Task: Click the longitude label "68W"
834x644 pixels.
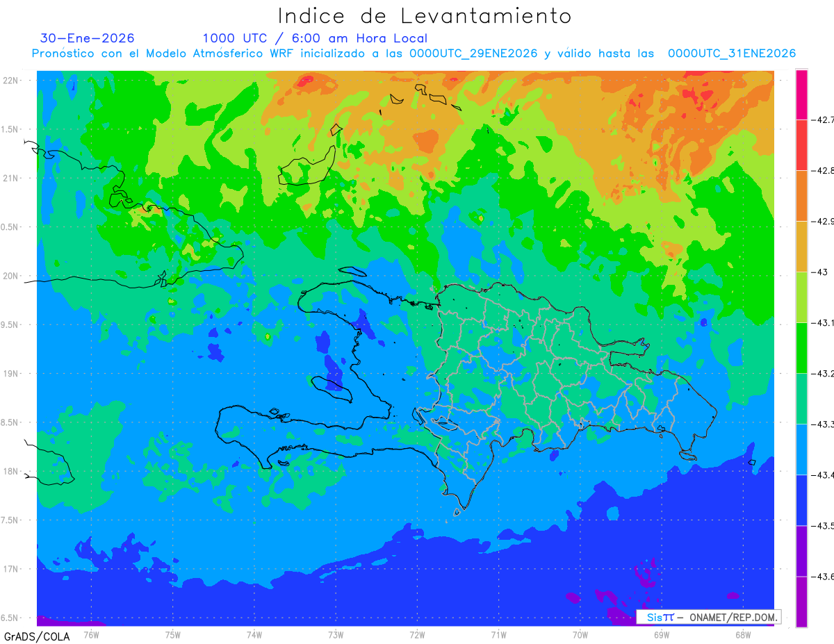Action: click(x=743, y=634)
